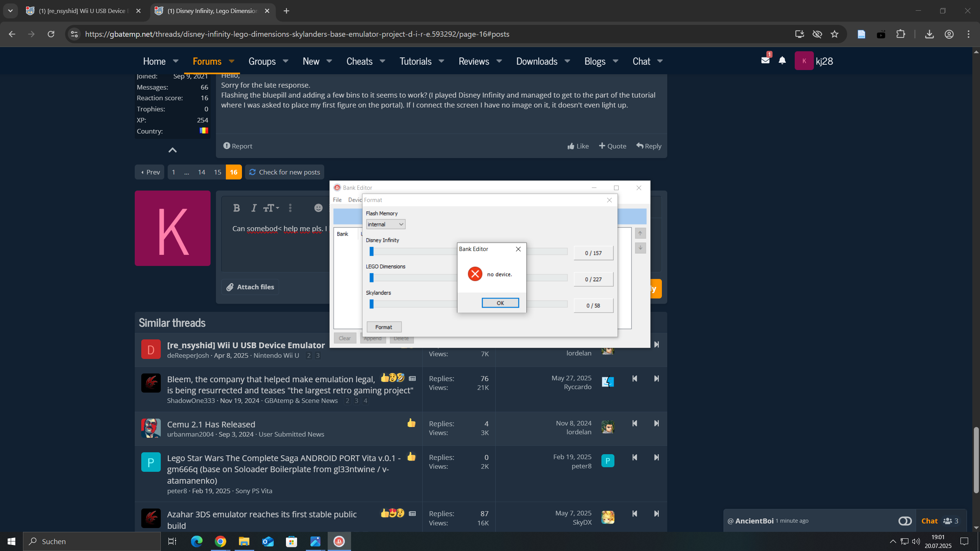This screenshot has width=980, height=551.
Task: Open the Windows Start menu
Action: click(x=11, y=541)
